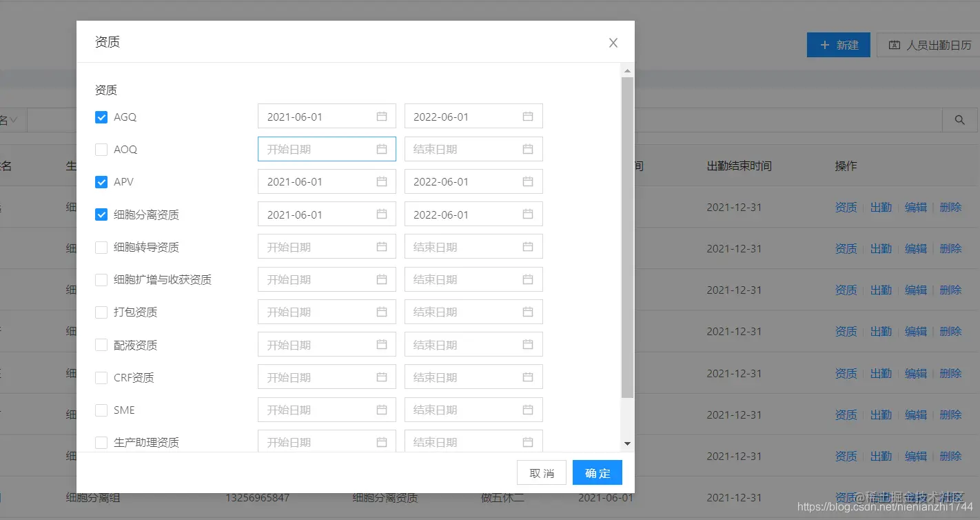980x520 pixels.
Task: Close the 资质 dialog with the X
Action: point(613,43)
